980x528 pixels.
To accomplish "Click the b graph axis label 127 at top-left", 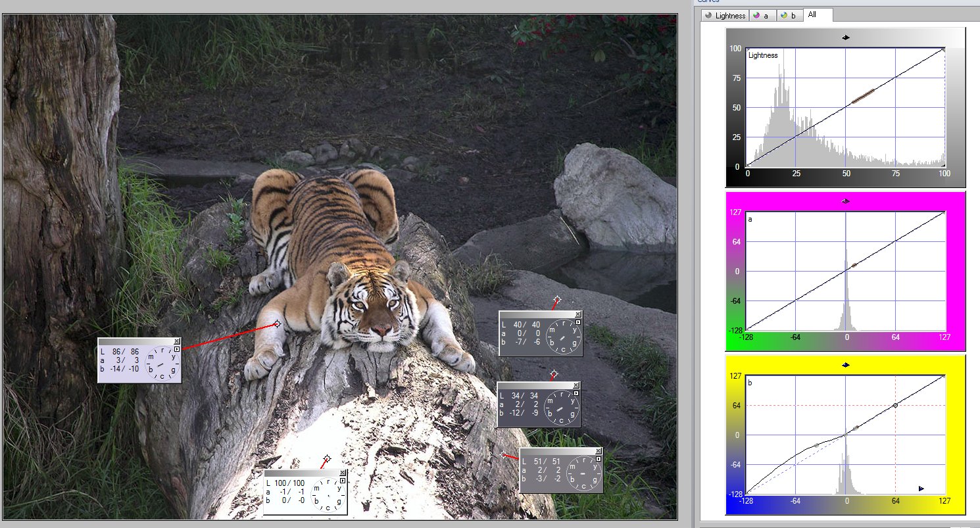I will point(735,376).
